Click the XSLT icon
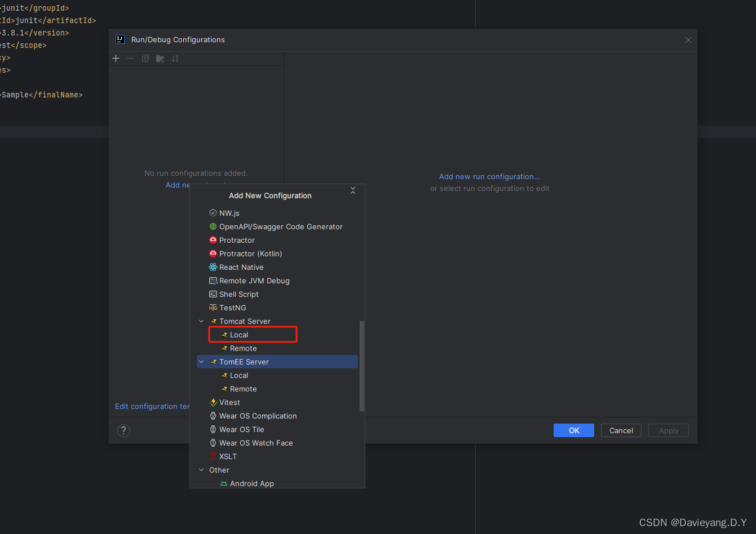This screenshot has height=534, width=756. 213,456
